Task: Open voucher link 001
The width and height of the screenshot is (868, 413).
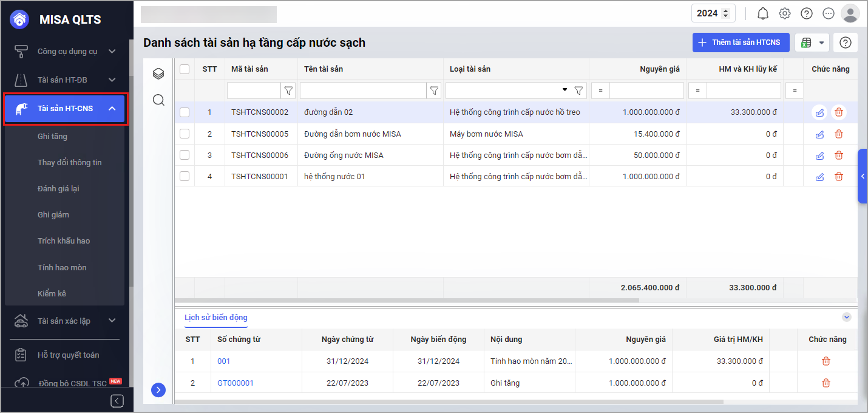Action: (x=223, y=361)
